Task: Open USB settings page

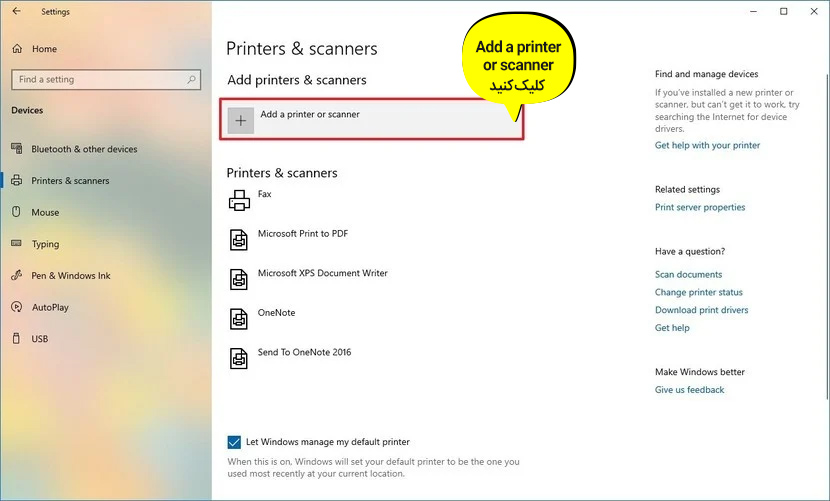Action: pyautogui.click(x=40, y=339)
